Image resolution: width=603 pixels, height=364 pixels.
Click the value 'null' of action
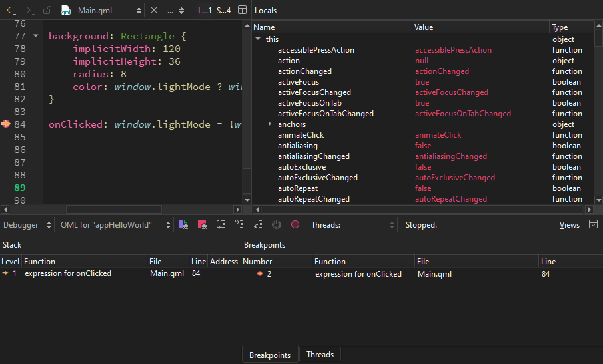[422, 61]
